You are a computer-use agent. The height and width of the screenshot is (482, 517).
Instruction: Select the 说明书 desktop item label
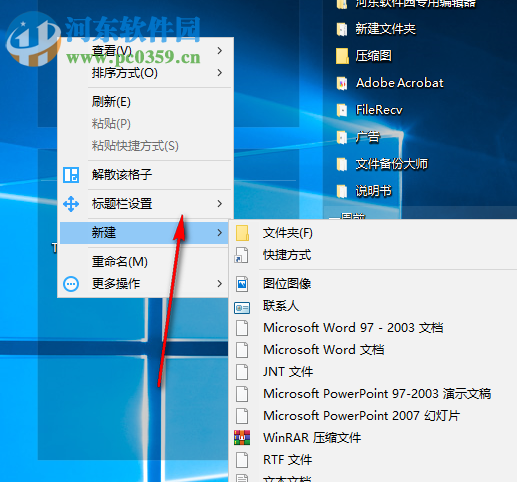pyautogui.click(x=373, y=191)
